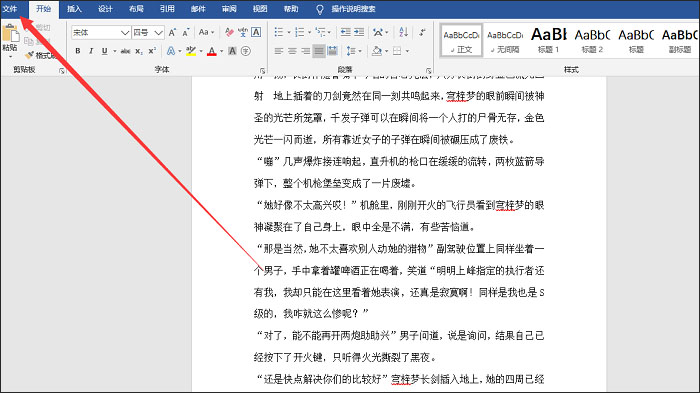Click the Multilevel List icon
The width and height of the screenshot is (700, 393).
point(320,32)
